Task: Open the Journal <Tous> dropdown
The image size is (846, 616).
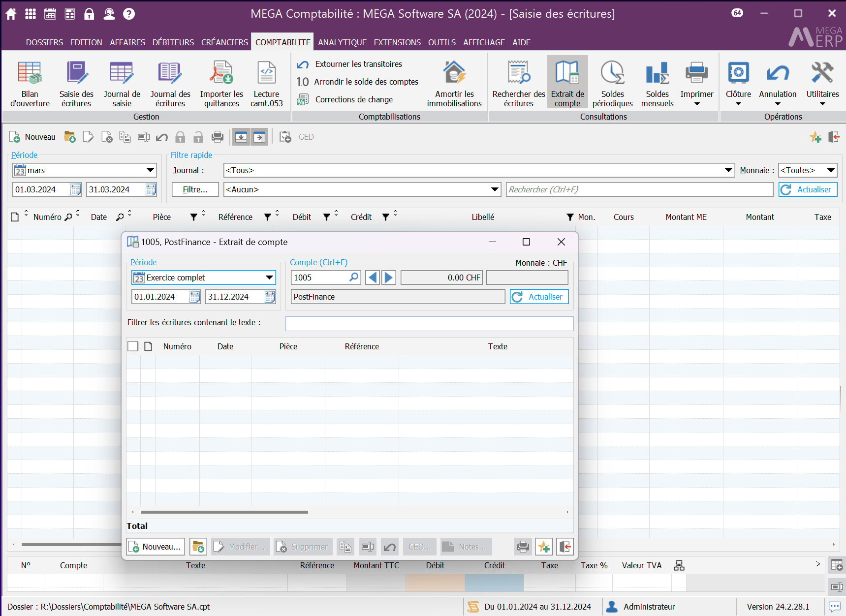Action: (x=728, y=170)
